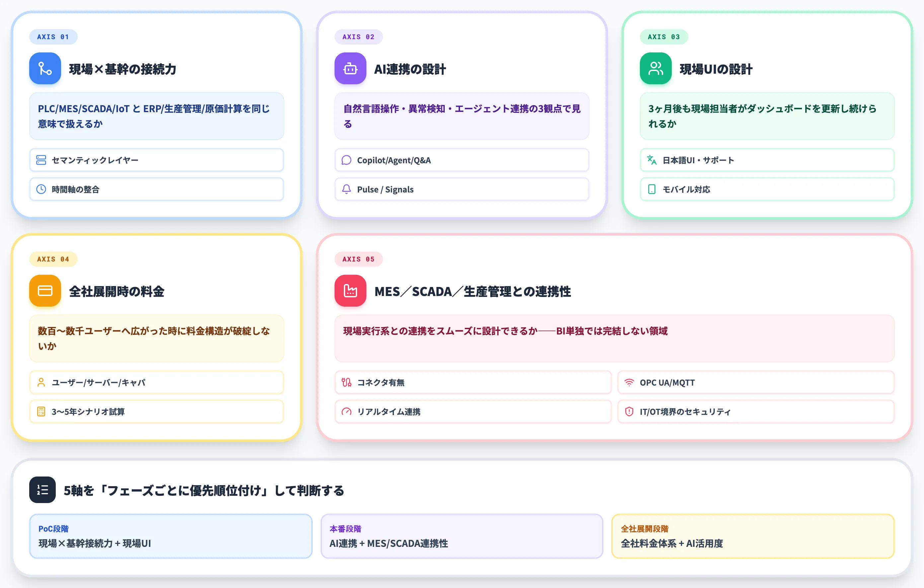Screen dimensions: 924x588
Task: Click the MES／SCADA／生産管理との連携性 heading
Action: pyautogui.click(x=473, y=291)
